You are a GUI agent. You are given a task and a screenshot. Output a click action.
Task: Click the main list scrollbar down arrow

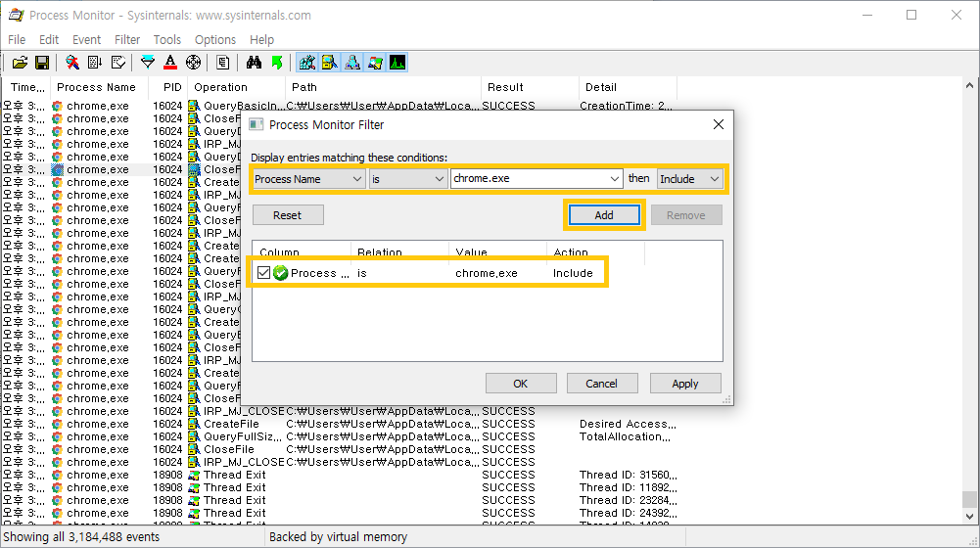[969, 516]
